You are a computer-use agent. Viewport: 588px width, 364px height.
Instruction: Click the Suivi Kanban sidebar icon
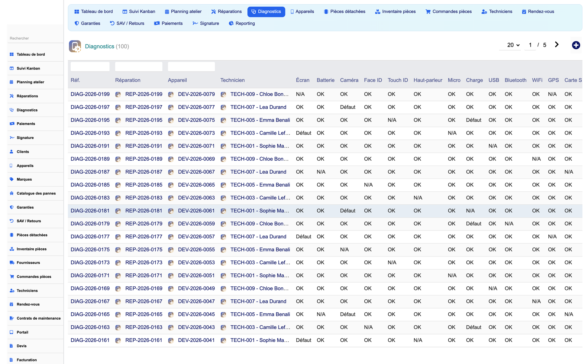[12, 68]
